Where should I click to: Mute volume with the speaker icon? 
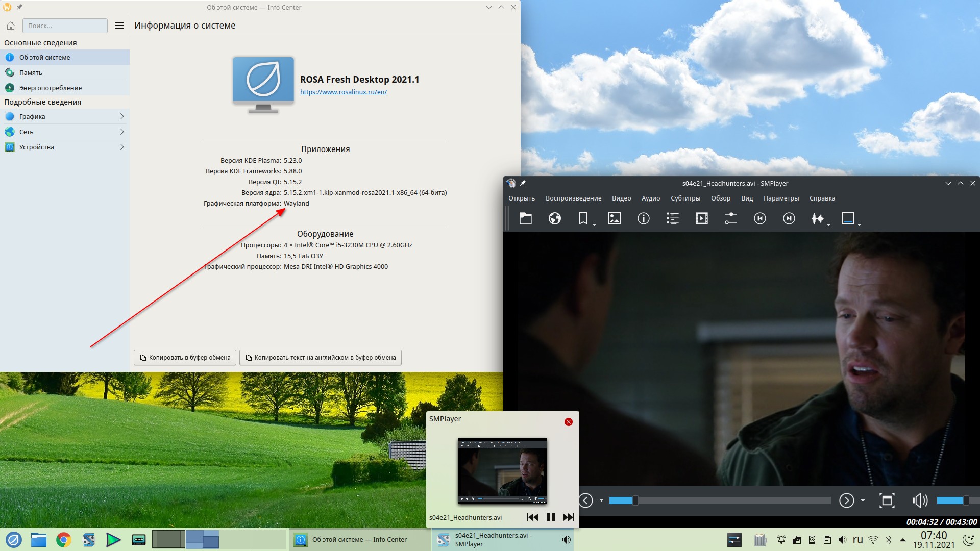pyautogui.click(x=920, y=500)
